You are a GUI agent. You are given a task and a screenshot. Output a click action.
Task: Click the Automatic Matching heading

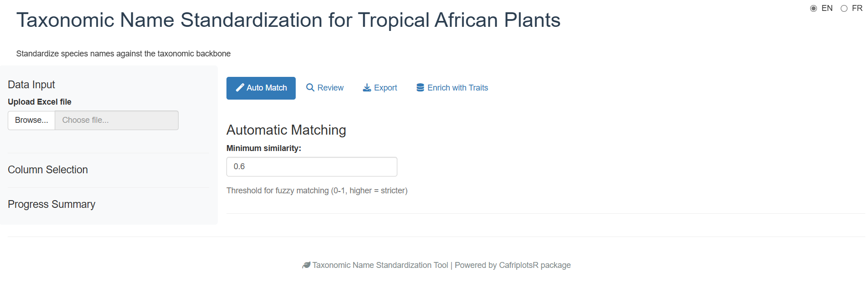(286, 130)
